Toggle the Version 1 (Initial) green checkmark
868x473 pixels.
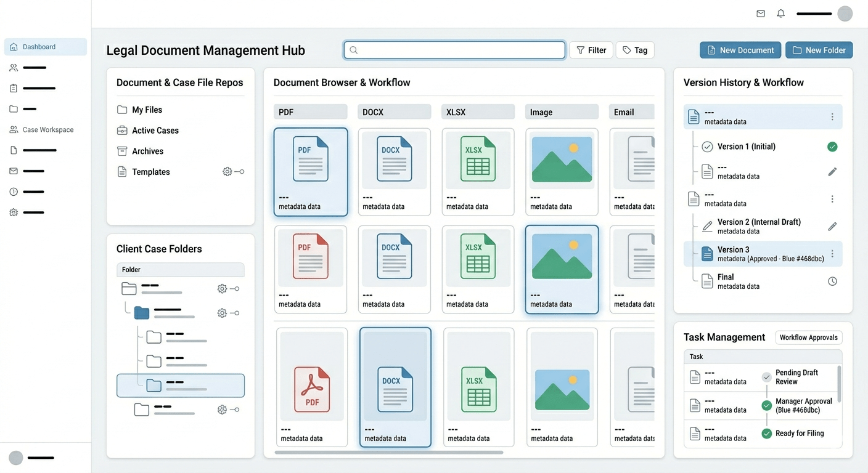tap(832, 147)
